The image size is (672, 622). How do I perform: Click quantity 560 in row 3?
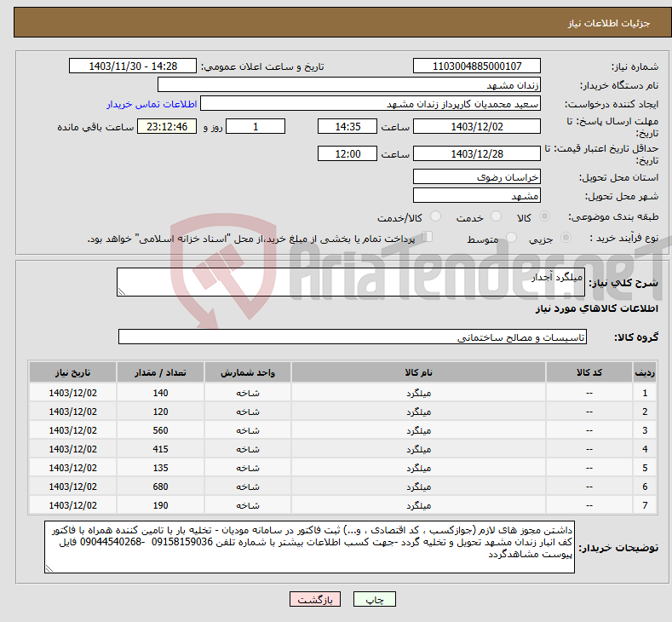point(160,430)
